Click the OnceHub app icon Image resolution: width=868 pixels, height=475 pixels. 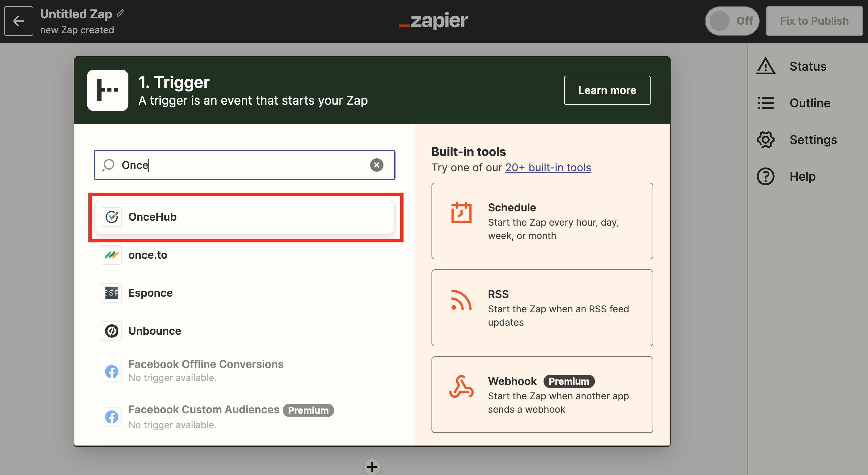click(x=111, y=217)
